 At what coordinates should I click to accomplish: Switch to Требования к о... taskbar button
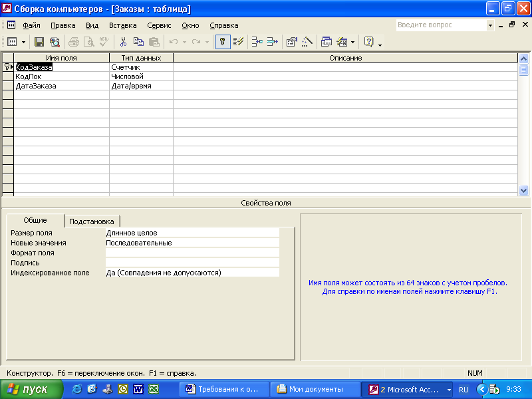224,390
